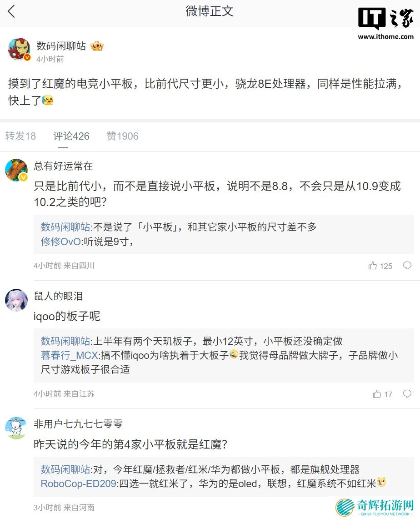
Task: Open RoboCop-ED209 user link
Action: (78, 484)
